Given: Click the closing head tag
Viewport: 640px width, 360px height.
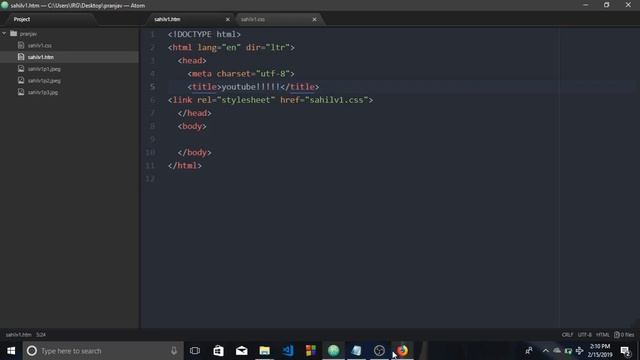Looking at the screenshot, I should tap(194, 113).
